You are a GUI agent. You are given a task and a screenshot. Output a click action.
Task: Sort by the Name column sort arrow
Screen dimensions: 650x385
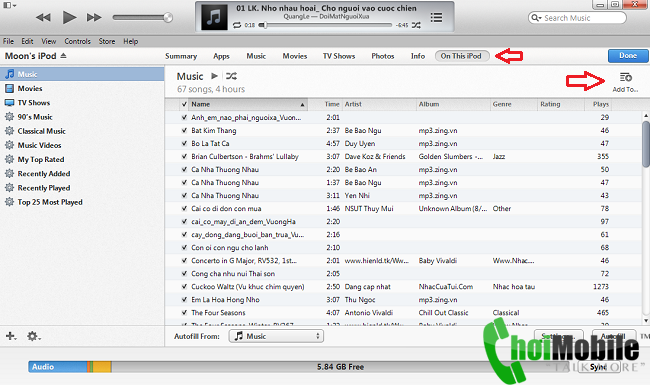(302, 104)
